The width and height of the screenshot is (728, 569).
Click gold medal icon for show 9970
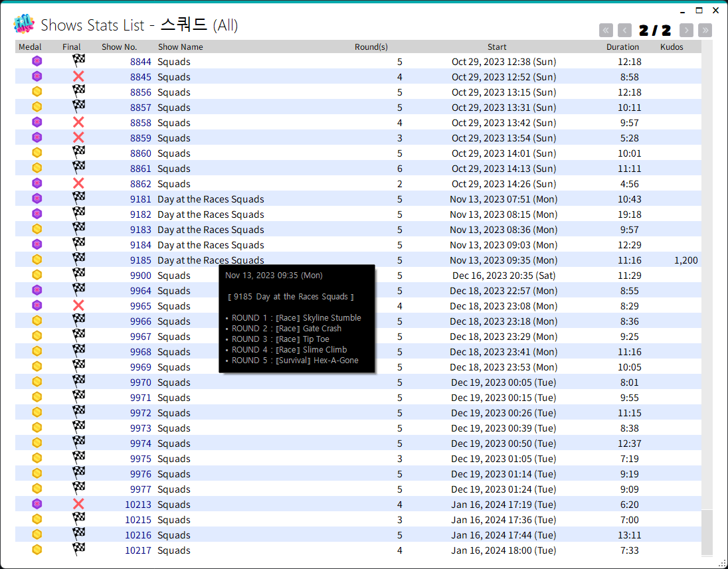click(37, 382)
